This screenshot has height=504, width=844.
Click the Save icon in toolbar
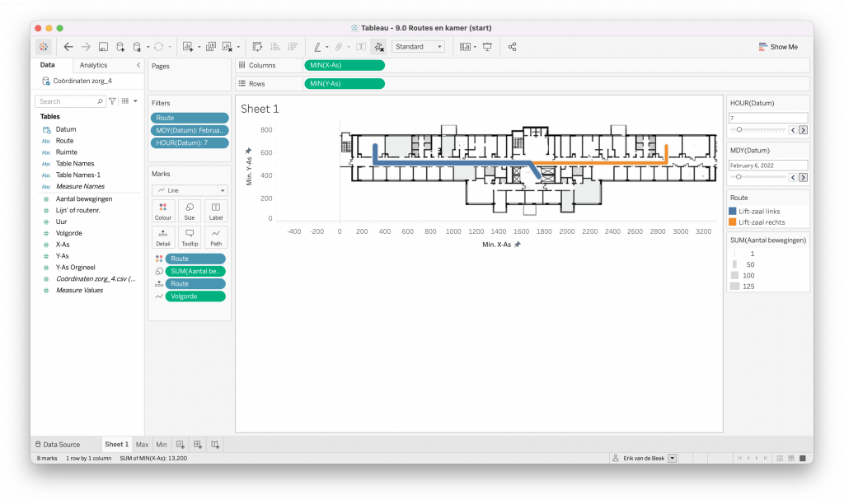[x=103, y=47]
